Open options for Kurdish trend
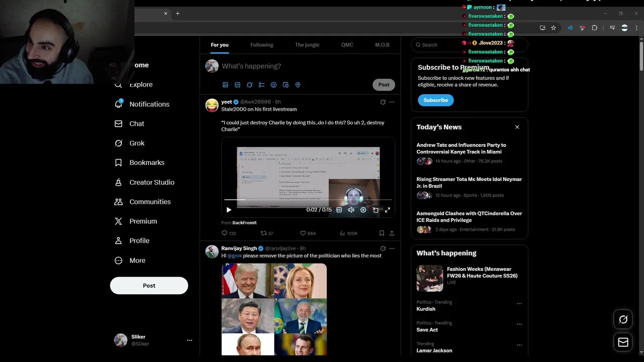 pos(519,304)
